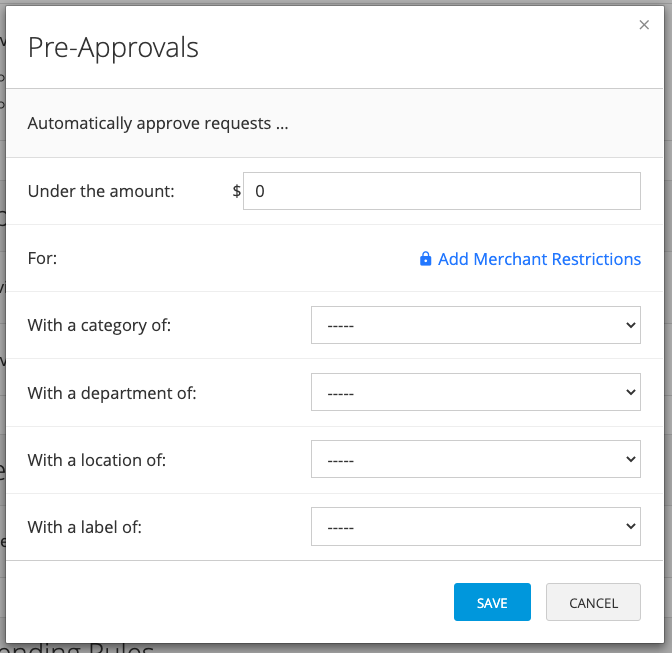Open the label dropdown list

coord(475,526)
